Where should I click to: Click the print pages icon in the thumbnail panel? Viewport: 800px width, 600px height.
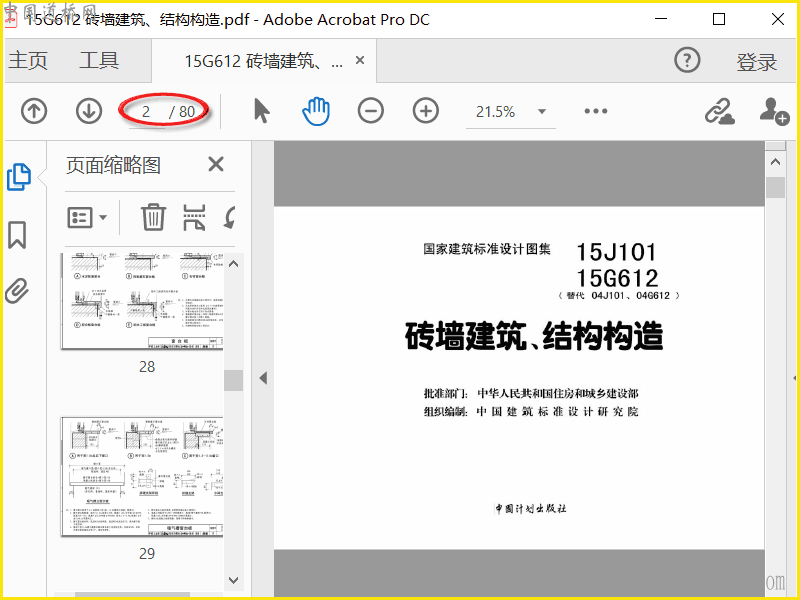[194, 217]
